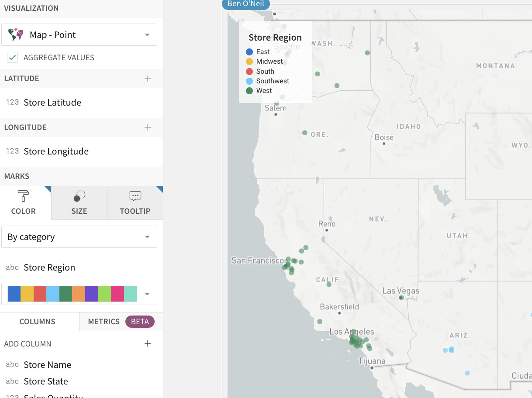This screenshot has width=532, height=398.
Task: Click the abc icon next to Store Name
Action: [x=12, y=365]
